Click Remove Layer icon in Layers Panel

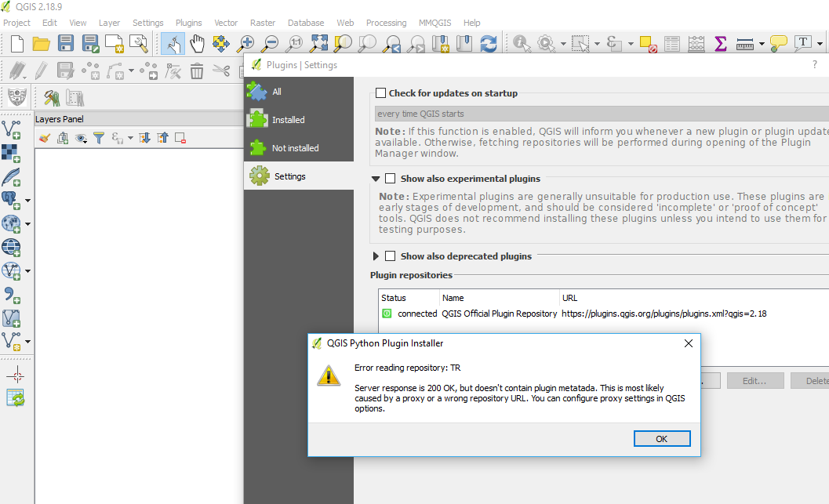coord(180,138)
